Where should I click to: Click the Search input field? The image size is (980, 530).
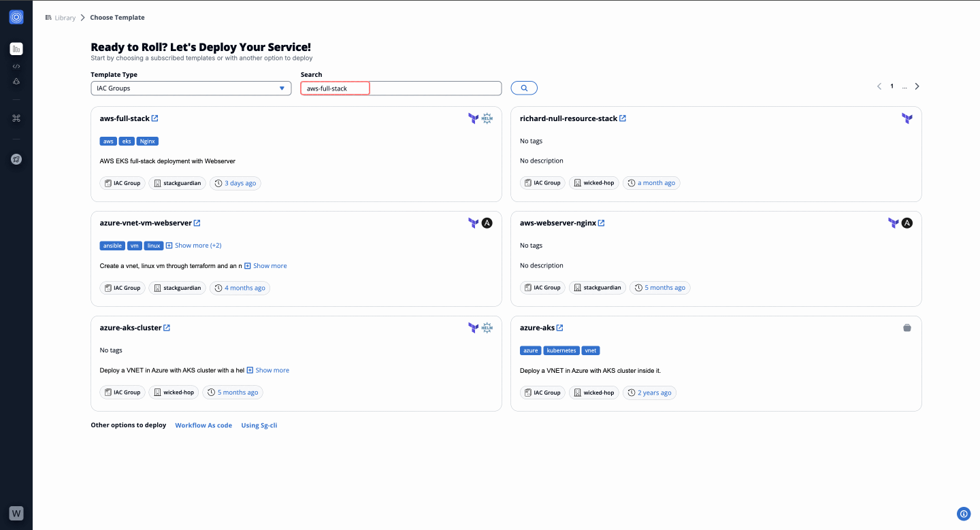pyautogui.click(x=401, y=88)
